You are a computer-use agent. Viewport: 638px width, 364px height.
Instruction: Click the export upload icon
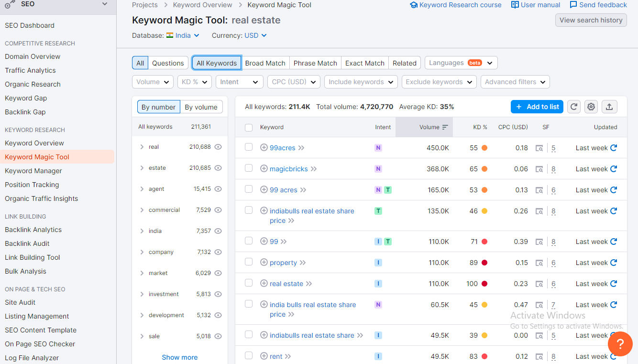pyautogui.click(x=609, y=107)
